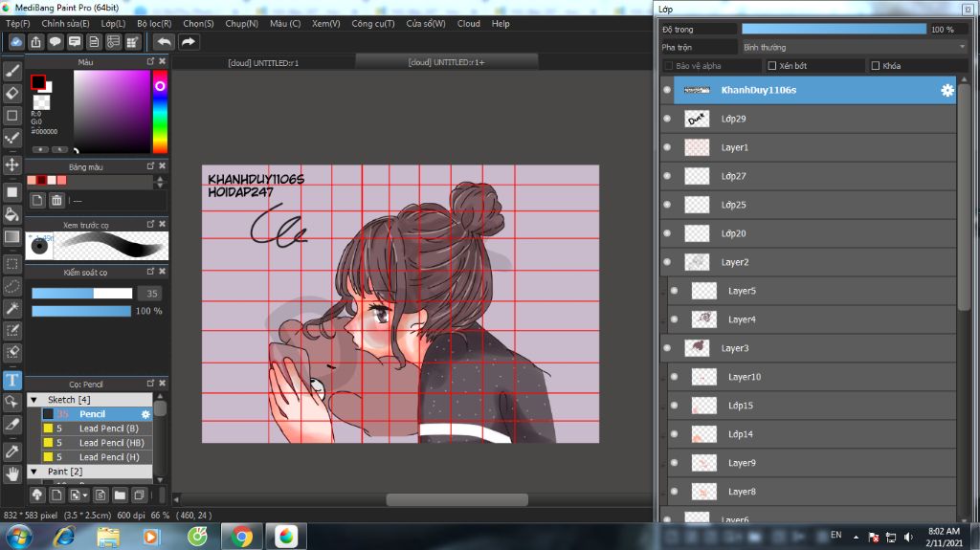Image resolution: width=980 pixels, height=550 pixels.
Task: Click the Redo arrow
Action: (x=189, y=42)
